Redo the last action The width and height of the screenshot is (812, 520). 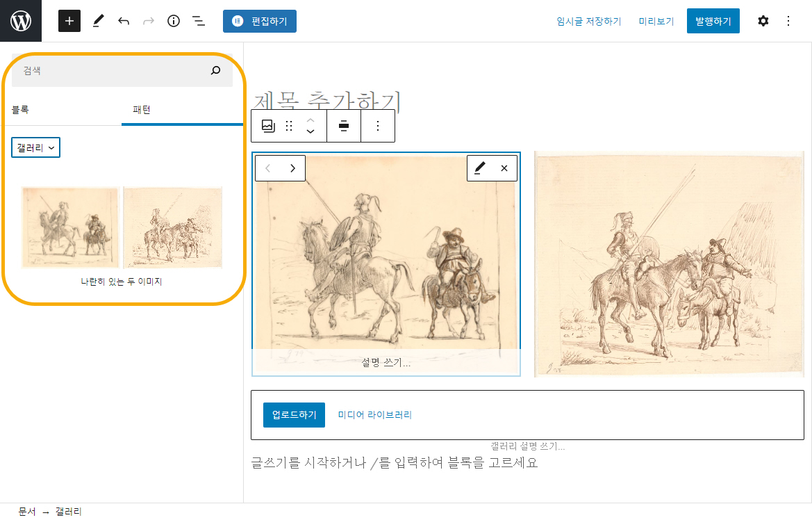point(149,22)
